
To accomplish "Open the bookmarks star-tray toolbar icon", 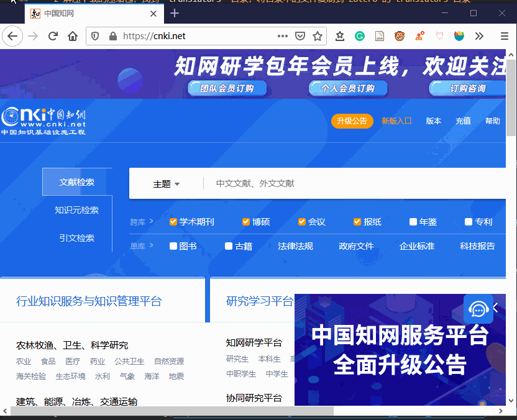I will 340,36.
